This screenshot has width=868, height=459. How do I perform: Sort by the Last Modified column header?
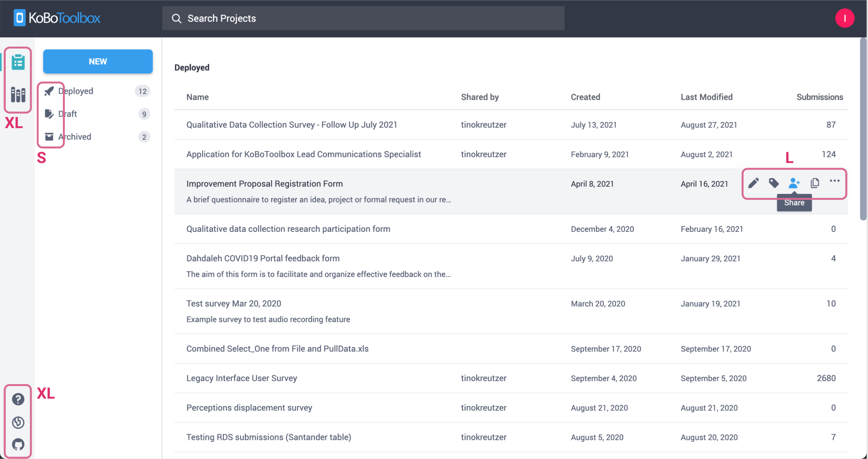click(707, 97)
